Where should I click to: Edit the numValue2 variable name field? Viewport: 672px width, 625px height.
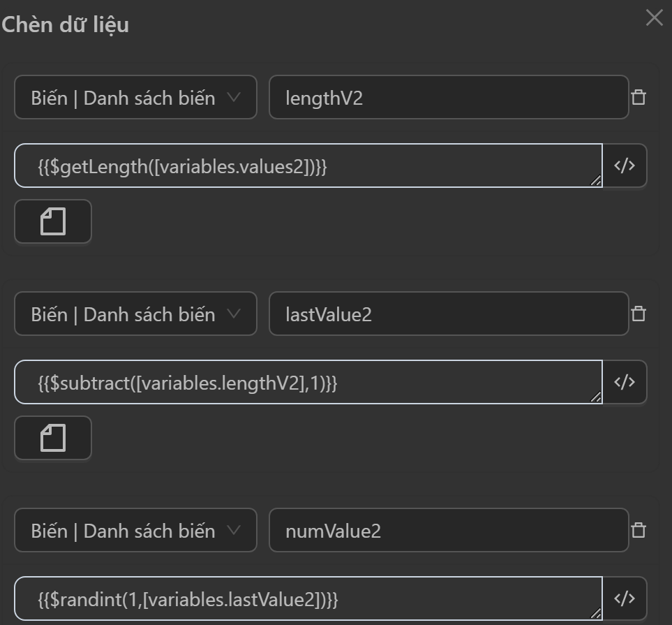coord(448,531)
